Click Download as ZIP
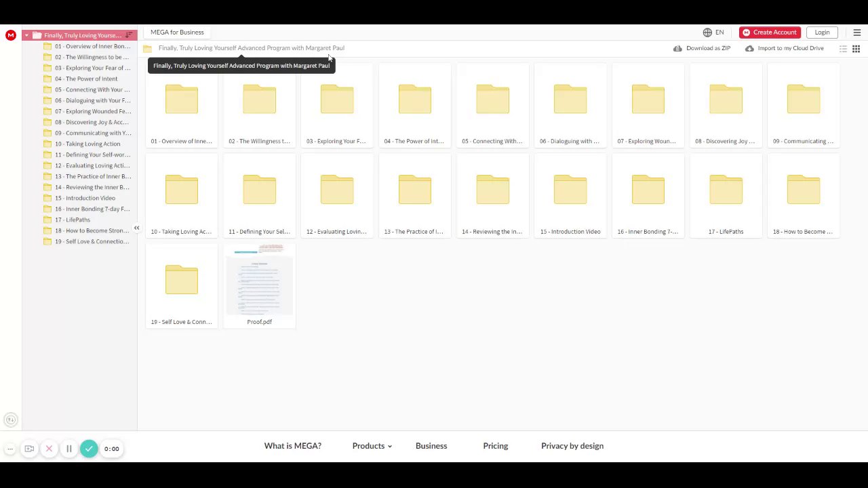This screenshot has width=868, height=488. (702, 49)
